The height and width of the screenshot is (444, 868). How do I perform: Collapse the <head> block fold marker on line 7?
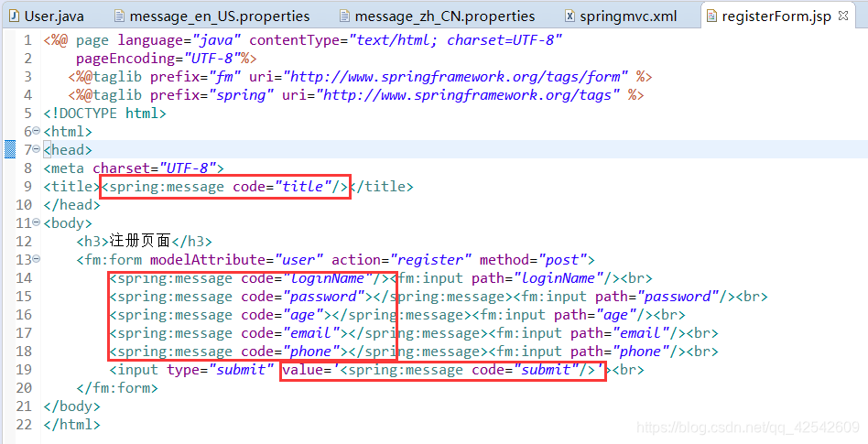(37, 149)
